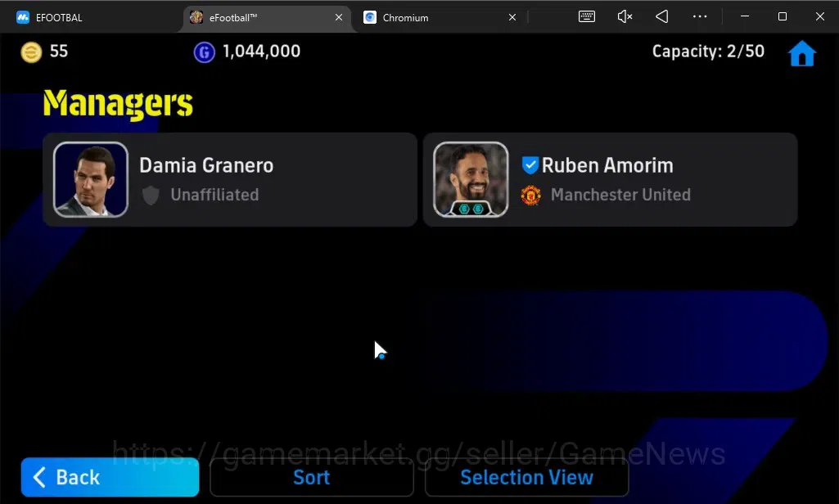Viewport: 839px width, 504px height.
Task: Click the back triangle icon in title bar
Action: click(662, 16)
